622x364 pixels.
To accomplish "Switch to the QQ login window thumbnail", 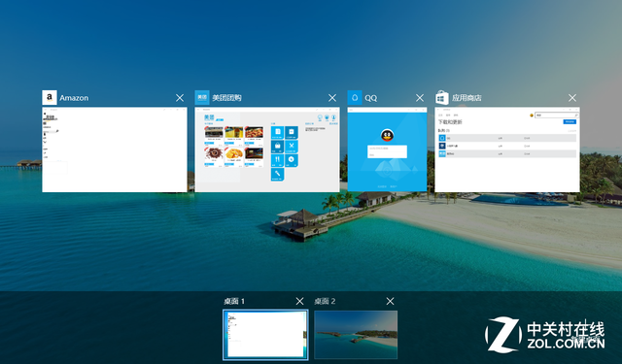I will pyautogui.click(x=387, y=149).
